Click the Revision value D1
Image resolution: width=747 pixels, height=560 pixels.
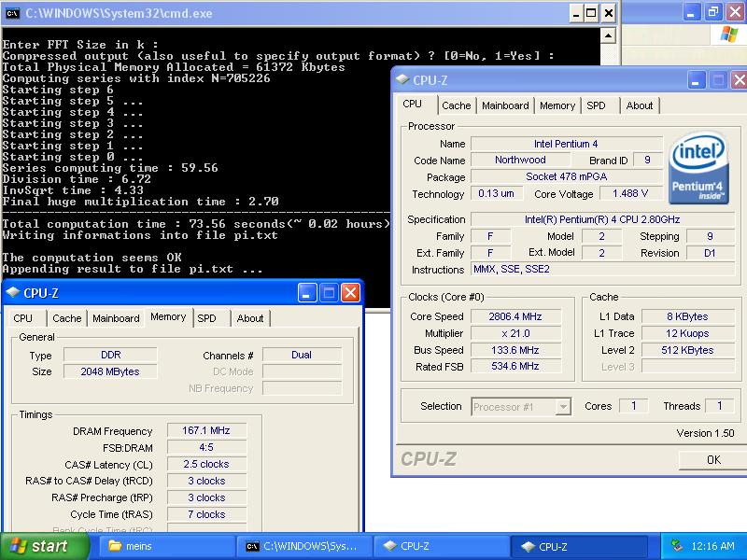[x=710, y=253]
